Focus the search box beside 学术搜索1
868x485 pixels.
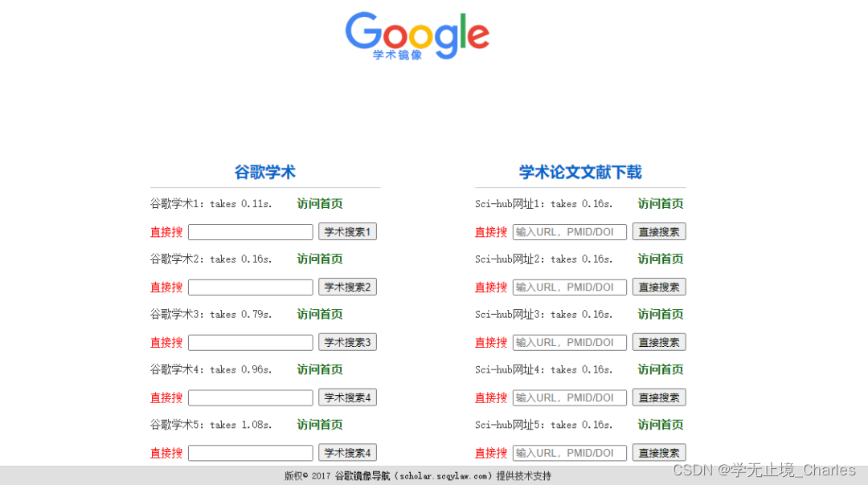(251, 232)
